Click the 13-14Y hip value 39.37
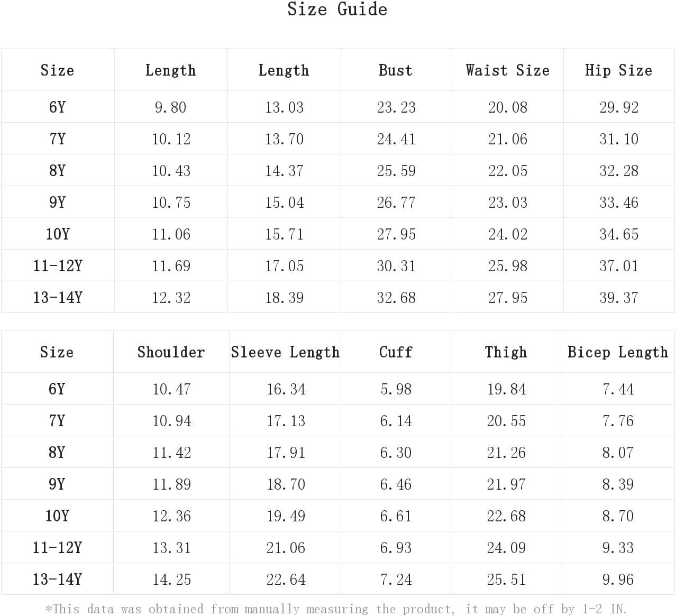Viewport: 676px width, 616px height. click(x=619, y=298)
